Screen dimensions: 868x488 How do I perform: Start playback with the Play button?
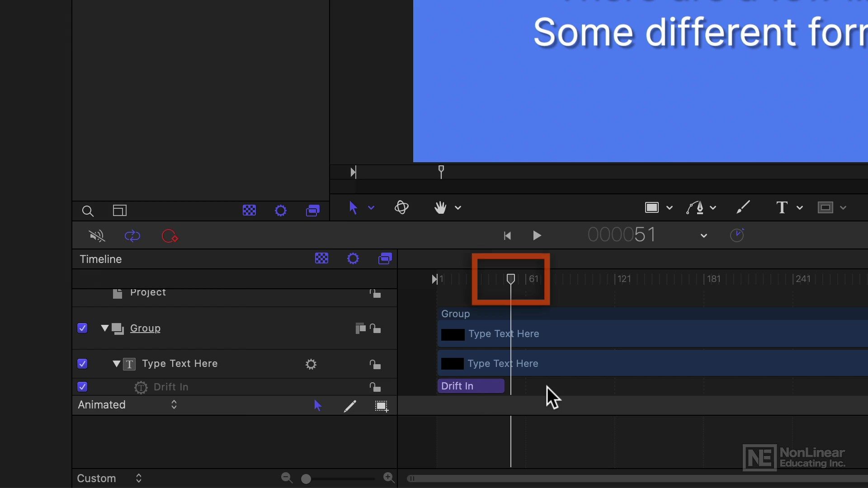click(x=537, y=235)
